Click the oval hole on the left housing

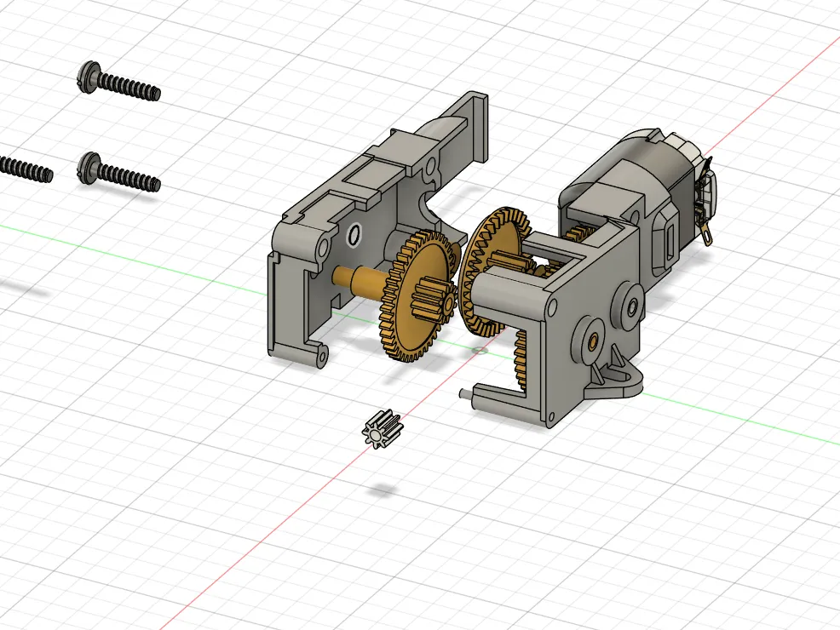tap(354, 234)
